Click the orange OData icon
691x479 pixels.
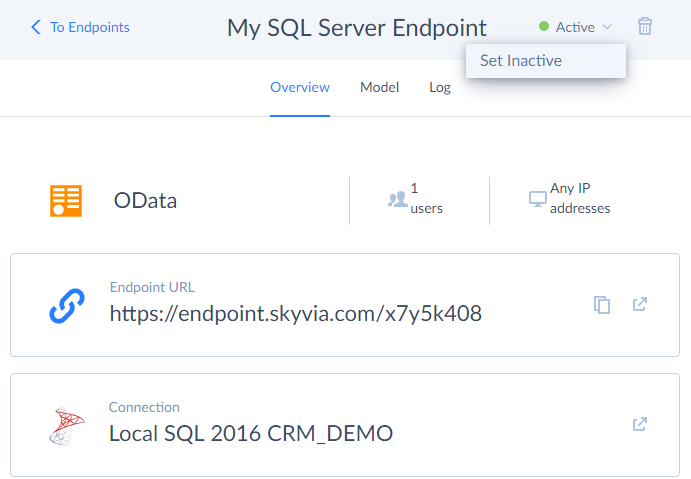[x=66, y=201]
